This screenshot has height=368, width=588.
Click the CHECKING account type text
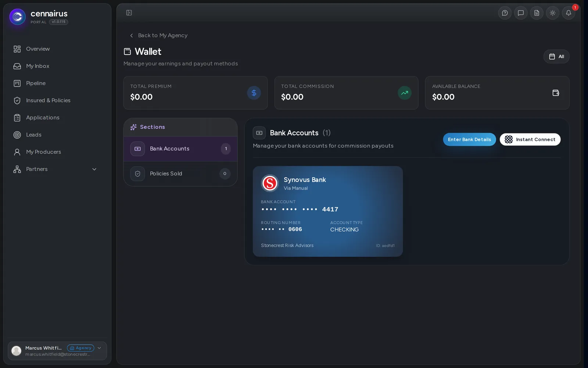click(344, 230)
